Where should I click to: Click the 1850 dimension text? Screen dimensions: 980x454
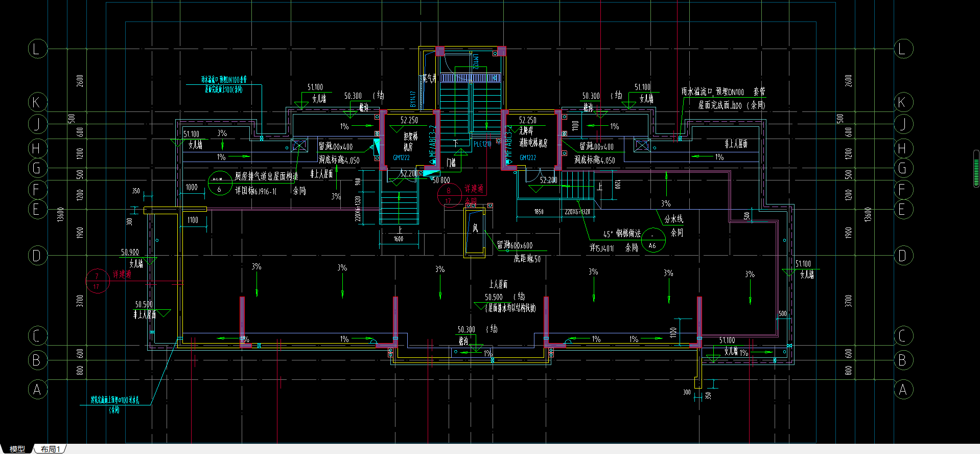pyautogui.click(x=539, y=212)
